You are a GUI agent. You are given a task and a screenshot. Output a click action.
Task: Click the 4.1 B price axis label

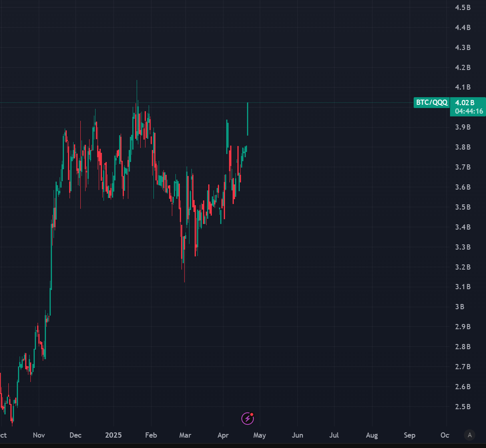[x=463, y=87]
